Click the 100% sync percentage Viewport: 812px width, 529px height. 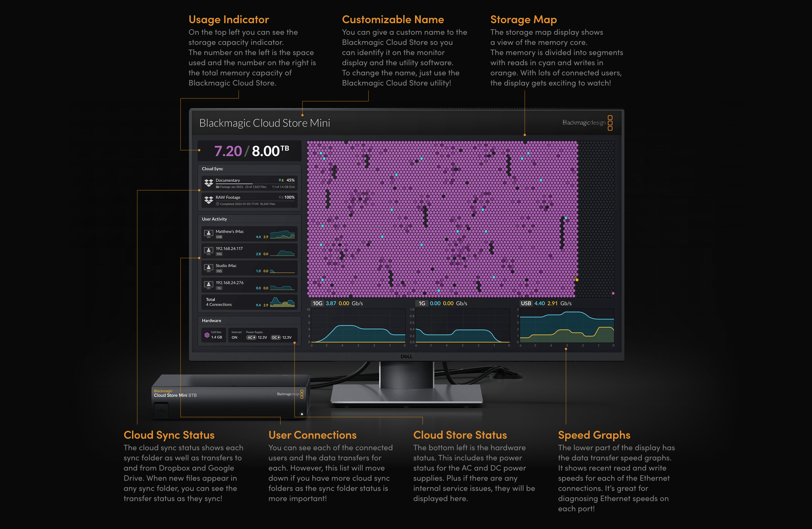(289, 197)
